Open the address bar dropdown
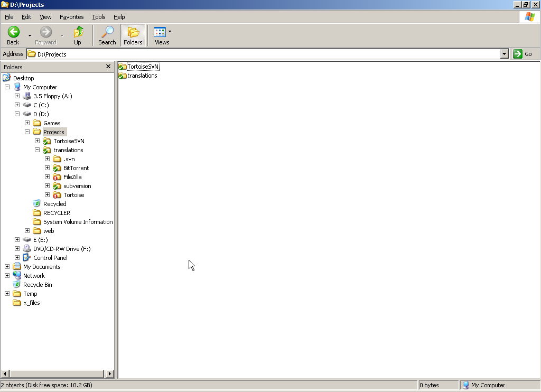 [505, 54]
